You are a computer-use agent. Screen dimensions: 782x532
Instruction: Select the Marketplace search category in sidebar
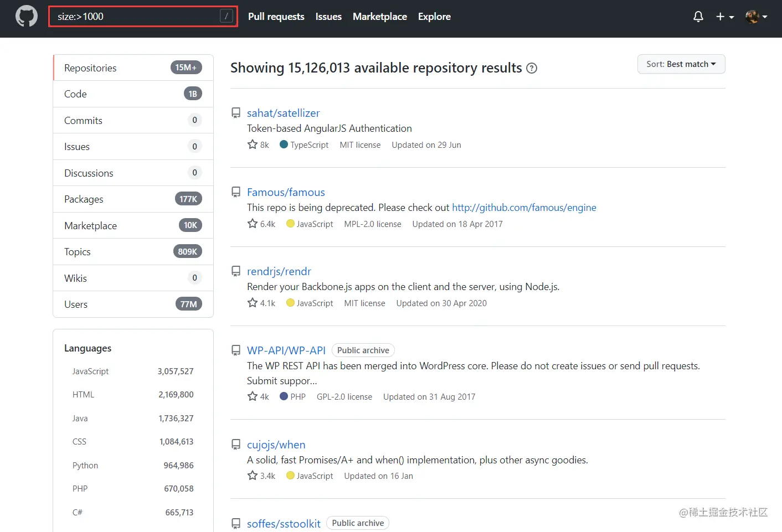(x=133, y=225)
